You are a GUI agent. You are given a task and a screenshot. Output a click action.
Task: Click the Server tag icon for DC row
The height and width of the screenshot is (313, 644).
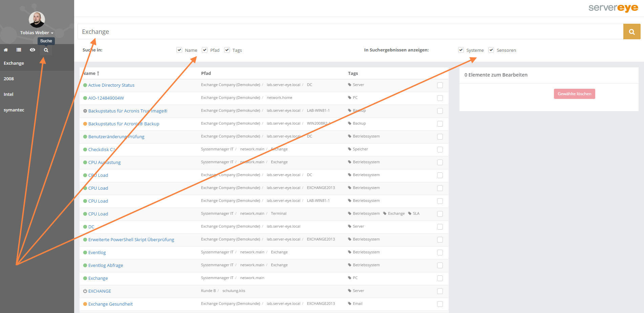coord(349,226)
